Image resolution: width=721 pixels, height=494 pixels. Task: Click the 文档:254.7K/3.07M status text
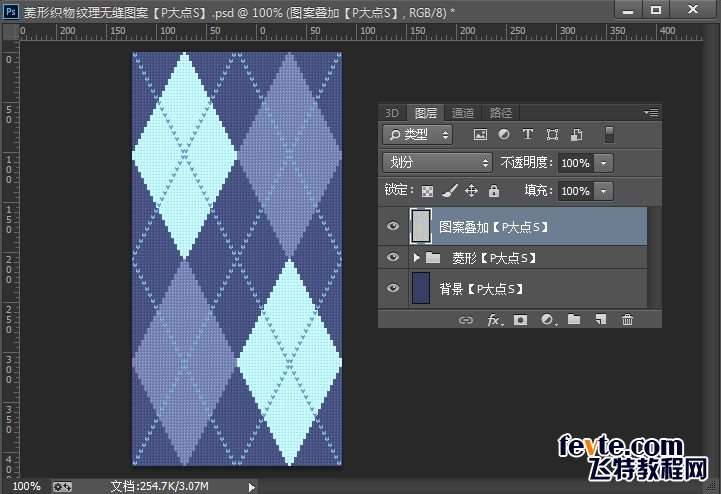[x=159, y=486]
